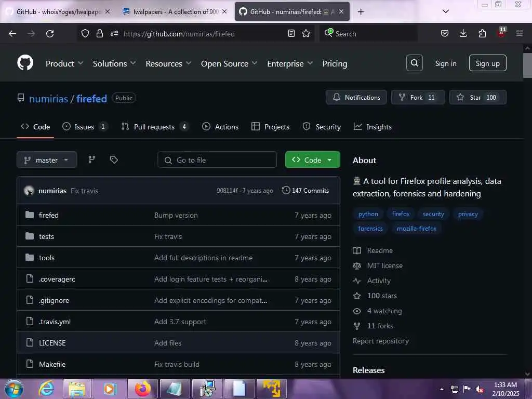Click the padlock site security icon

click(99, 33)
